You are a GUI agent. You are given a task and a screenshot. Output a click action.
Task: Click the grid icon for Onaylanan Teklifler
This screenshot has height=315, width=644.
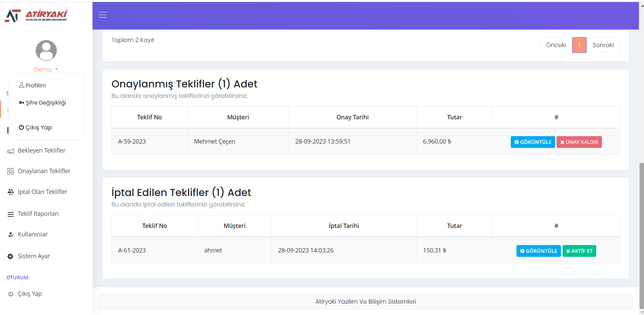[x=10, y=171]
